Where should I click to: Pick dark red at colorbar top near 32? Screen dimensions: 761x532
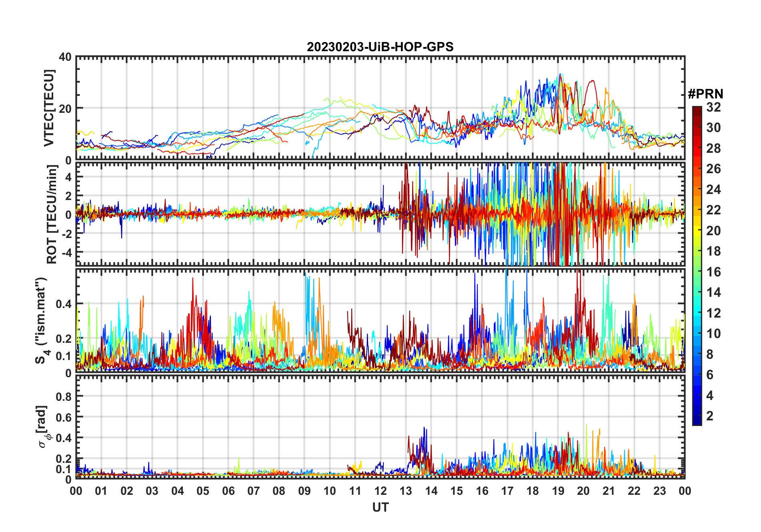(x=697, y=109)
